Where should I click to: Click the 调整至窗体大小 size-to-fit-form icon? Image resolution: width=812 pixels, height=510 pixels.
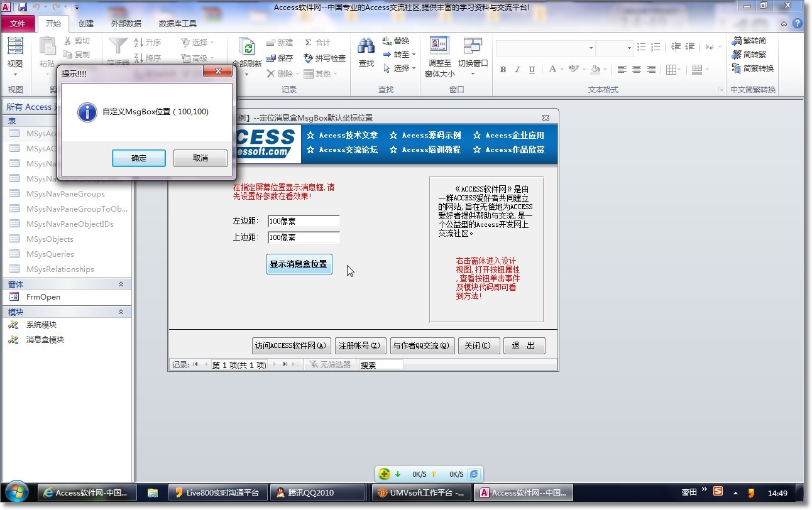440,45
